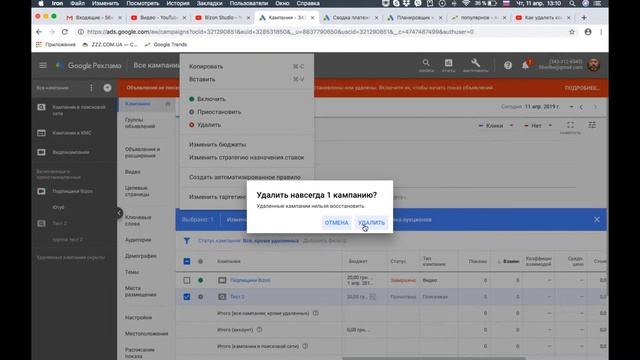
Task: Open the search tool in Google Ads header
Action: pos(426,64)
